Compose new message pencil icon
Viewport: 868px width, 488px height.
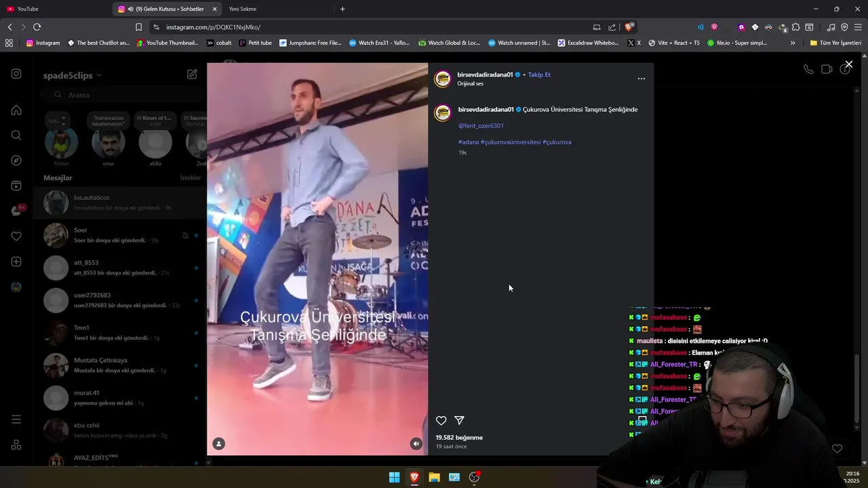pos(192,75)
